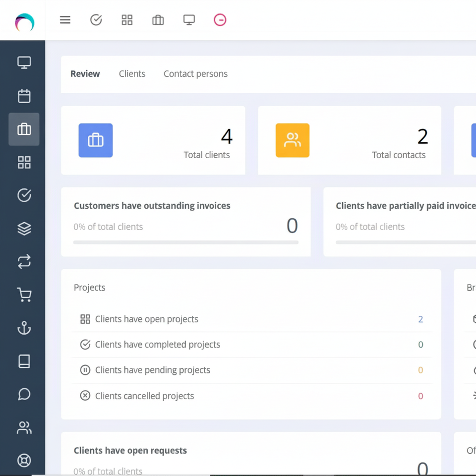Image resolution: width=476 pixels, height=476 pixels.
Task: Open the book icon in sidebar
Action: [x=24, y=361]
